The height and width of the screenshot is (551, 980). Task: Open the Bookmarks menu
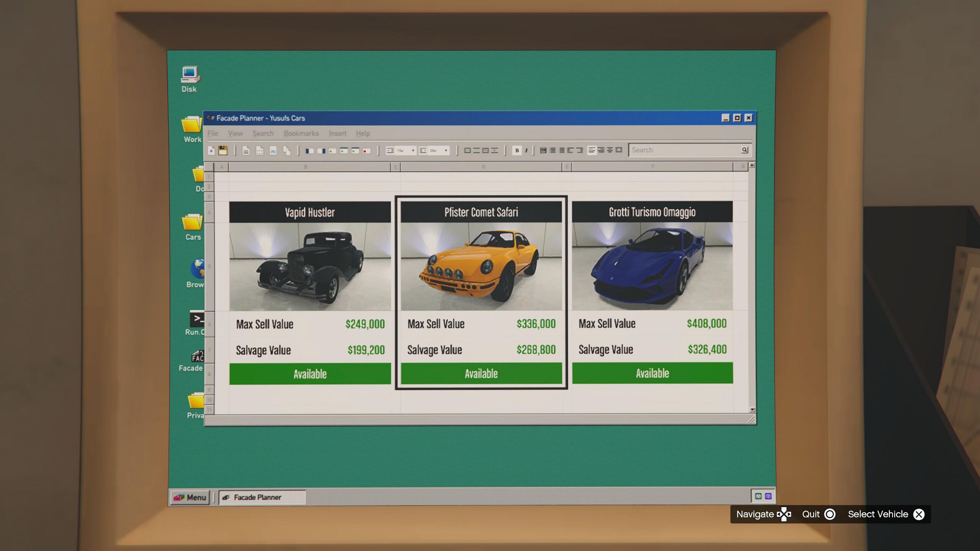(x=301, y=134)
